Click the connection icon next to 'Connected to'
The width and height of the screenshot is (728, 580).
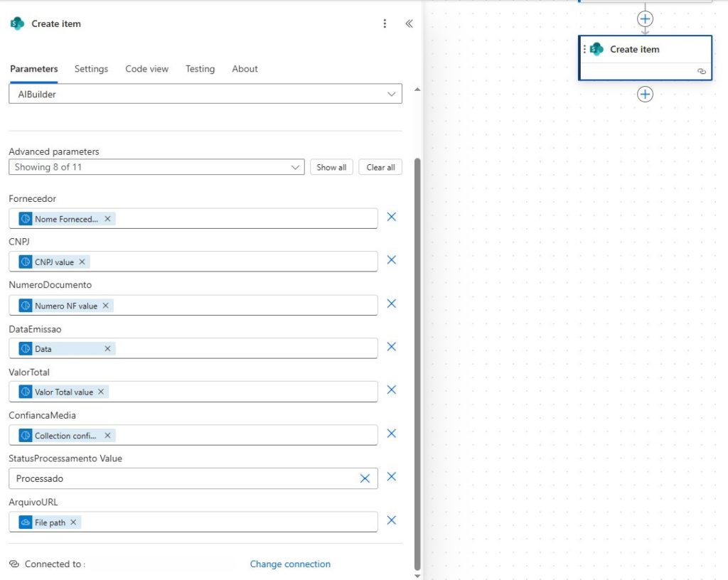(x=14, y=564)
